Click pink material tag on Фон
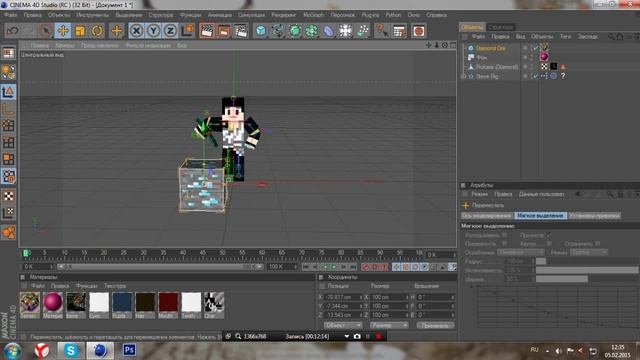640x360 pixels. pos(544,57)
